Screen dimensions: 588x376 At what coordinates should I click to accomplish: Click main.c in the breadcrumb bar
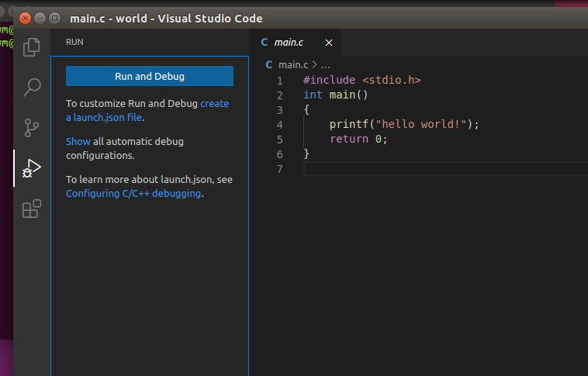tap(293, 65)
